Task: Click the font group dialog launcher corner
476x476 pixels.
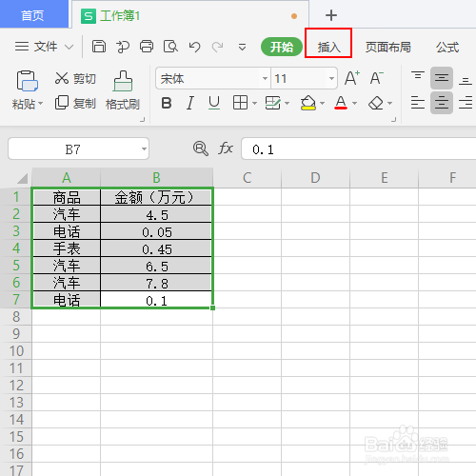Action: pos(393,119)
